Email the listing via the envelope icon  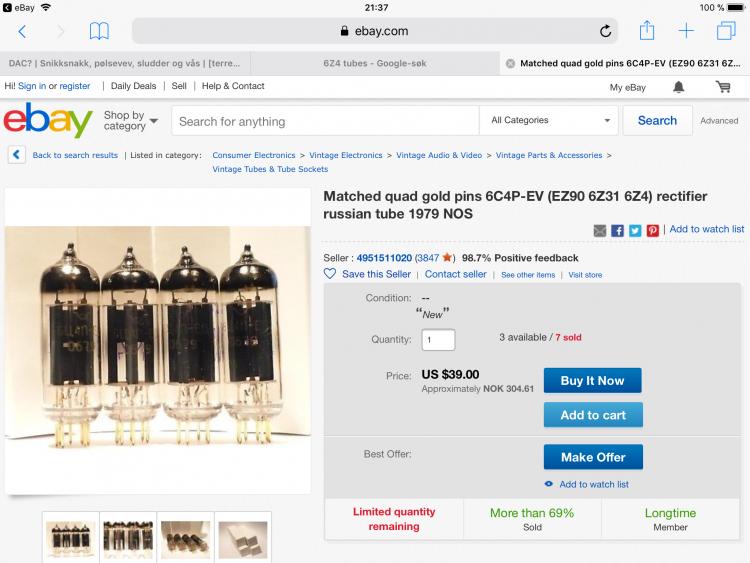[x=600, y=231]
